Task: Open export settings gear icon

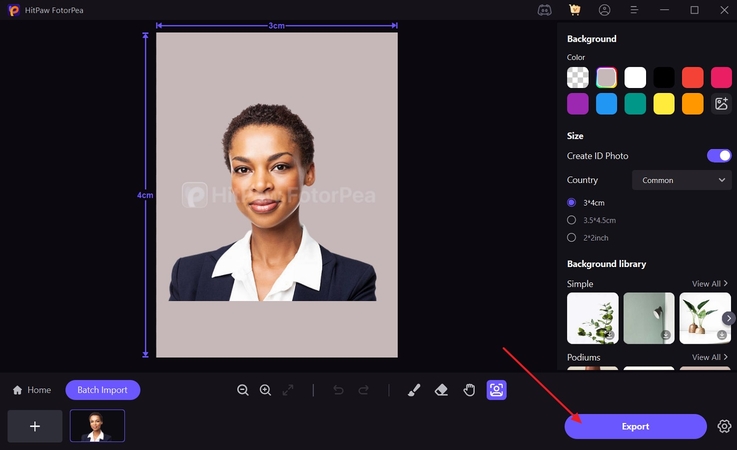Action: pos(724,426)
